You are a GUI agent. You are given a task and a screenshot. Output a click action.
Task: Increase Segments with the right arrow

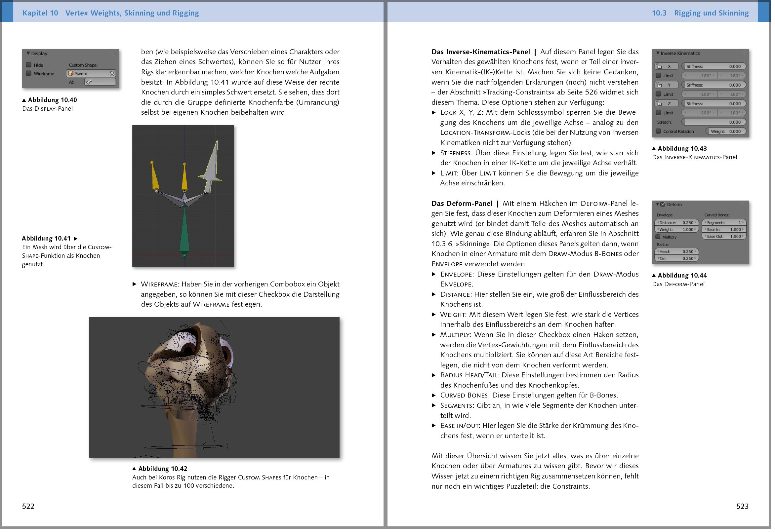coord(743,223)
